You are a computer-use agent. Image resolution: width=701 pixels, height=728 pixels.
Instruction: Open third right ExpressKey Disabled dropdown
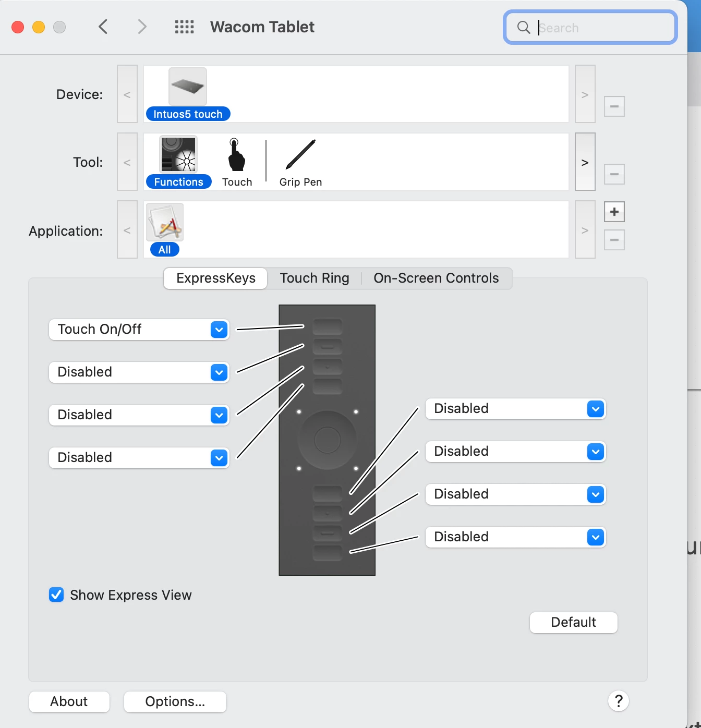515,494
